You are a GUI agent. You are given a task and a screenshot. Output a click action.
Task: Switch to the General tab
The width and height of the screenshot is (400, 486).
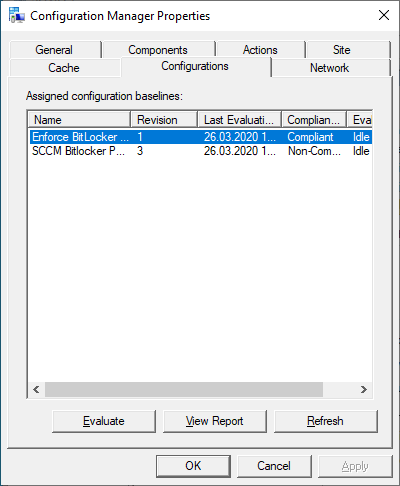click(55, 50)
